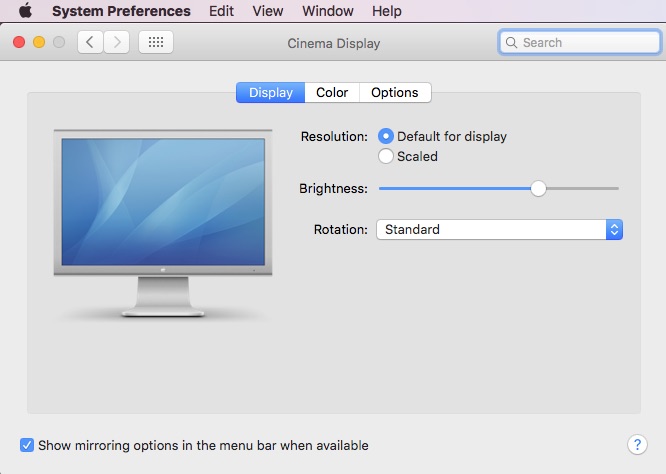Focus the Search field
Viewport: 666px width, 474px height.
pos(579,42)
